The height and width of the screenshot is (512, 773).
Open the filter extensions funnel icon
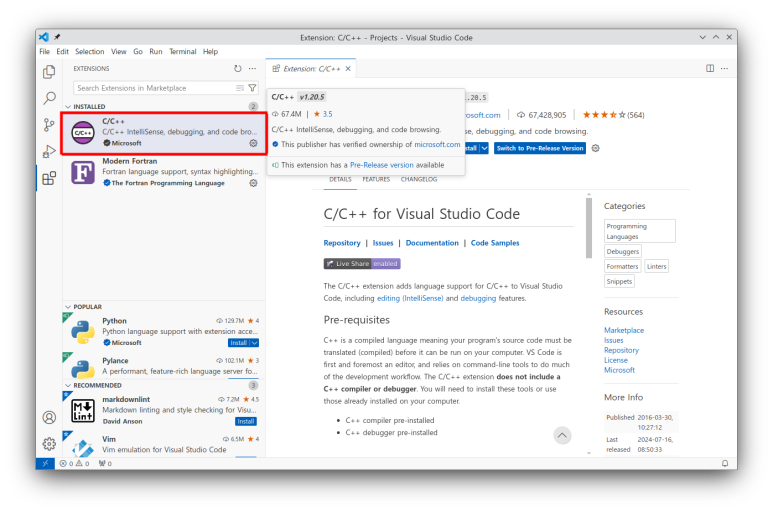pos(252,88)
